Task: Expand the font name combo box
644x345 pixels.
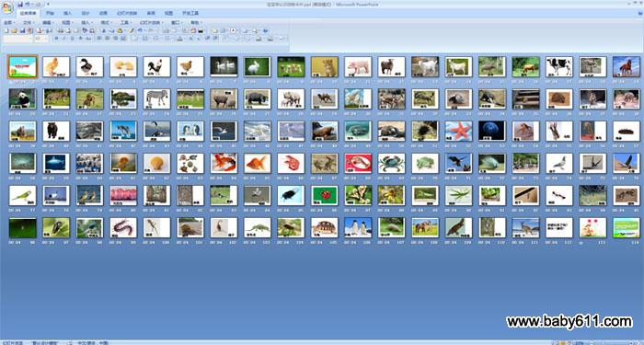Action: pos(18,39)
